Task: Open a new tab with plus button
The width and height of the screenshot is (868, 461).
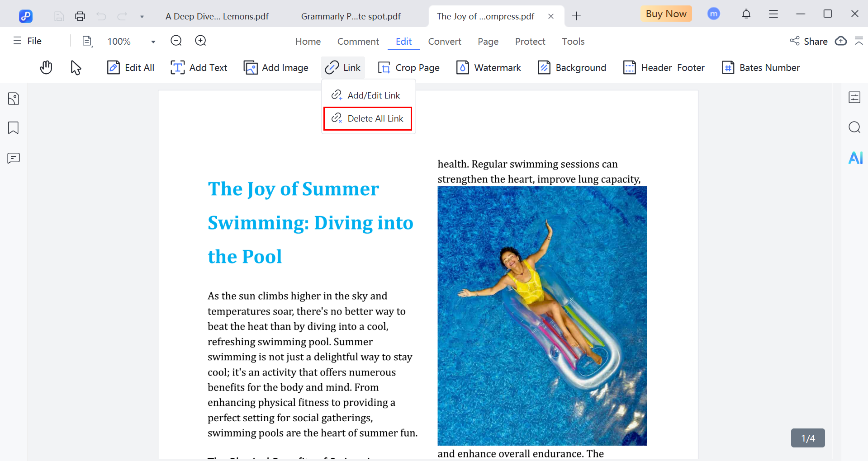Action: [576, 17]
